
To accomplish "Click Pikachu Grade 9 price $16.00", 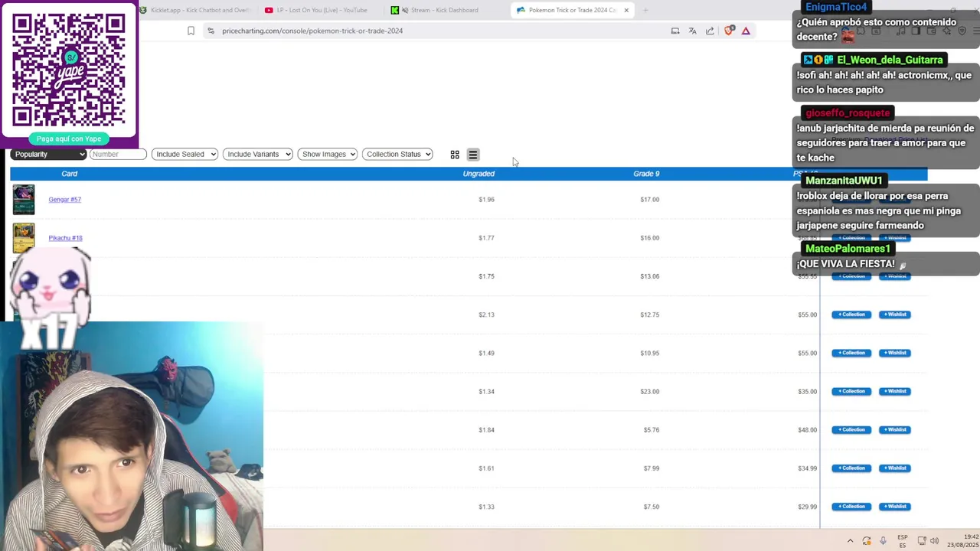I will [649, 238].
